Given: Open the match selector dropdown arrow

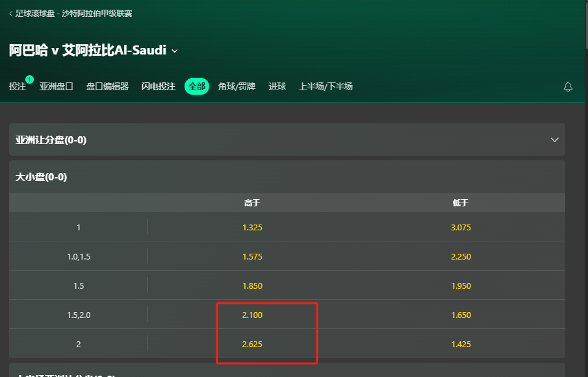Looking at the screenshot, I should pos(175,51).
